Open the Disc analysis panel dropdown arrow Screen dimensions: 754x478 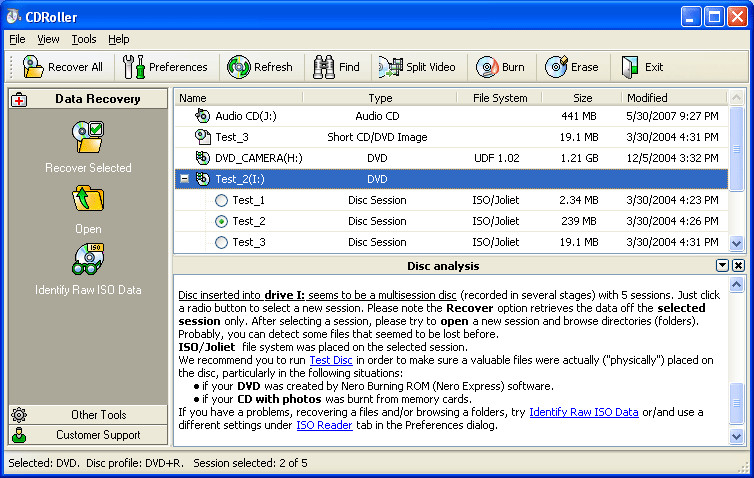click(x=722, y=265)
